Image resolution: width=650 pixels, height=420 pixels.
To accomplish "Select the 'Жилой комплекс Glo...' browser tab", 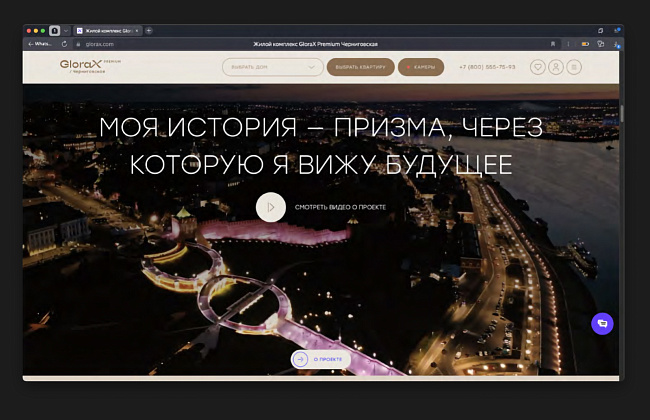I will point(105,31).
